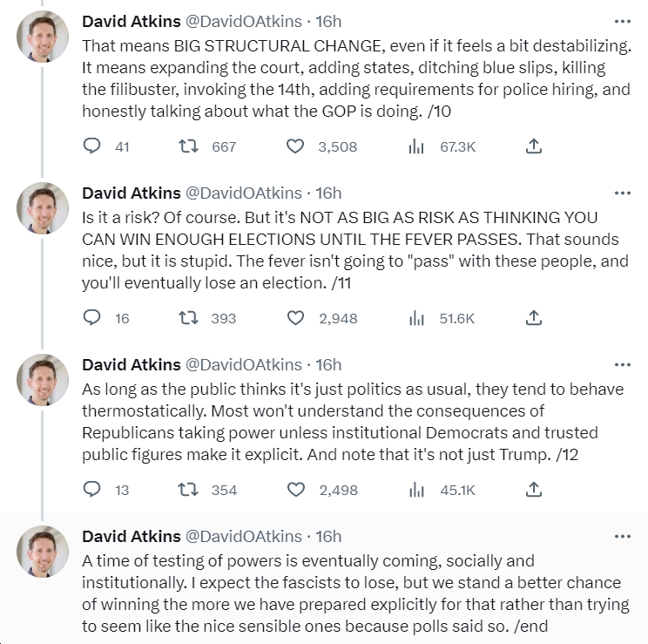This screenshot has width=648, height=644.
Task: Share the /10 BIG STRUCTURAL CHANGE tweet
Action: (x=534, y=146)
